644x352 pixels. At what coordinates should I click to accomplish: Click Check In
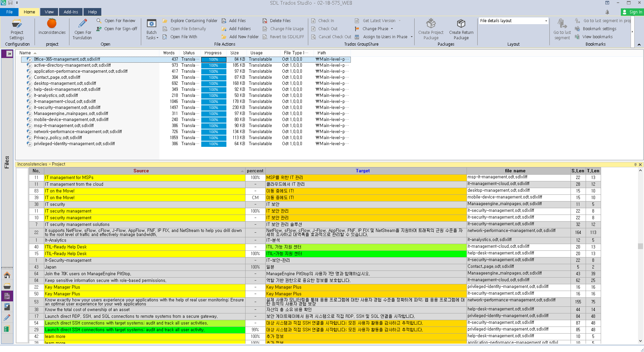322,21
